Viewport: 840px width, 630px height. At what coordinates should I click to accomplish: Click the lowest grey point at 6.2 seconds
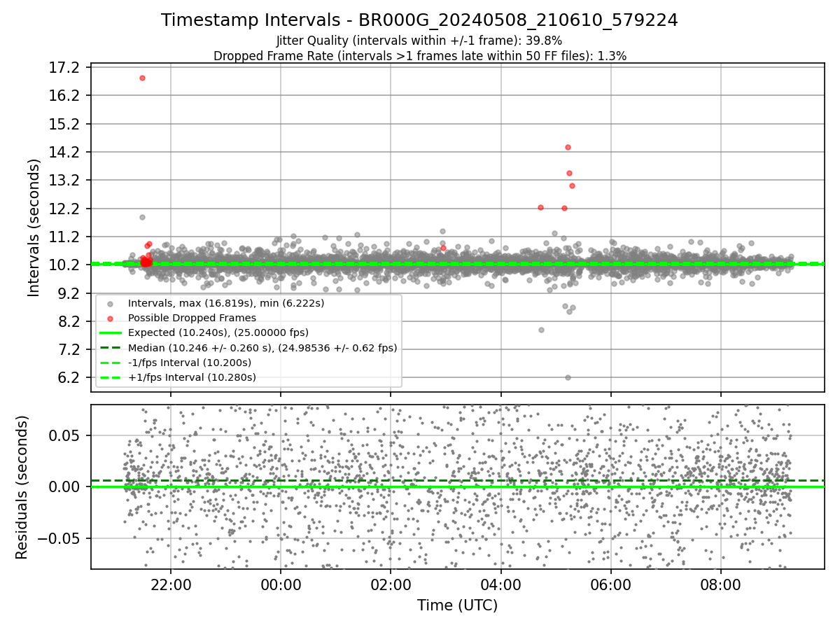click(568, 377)
